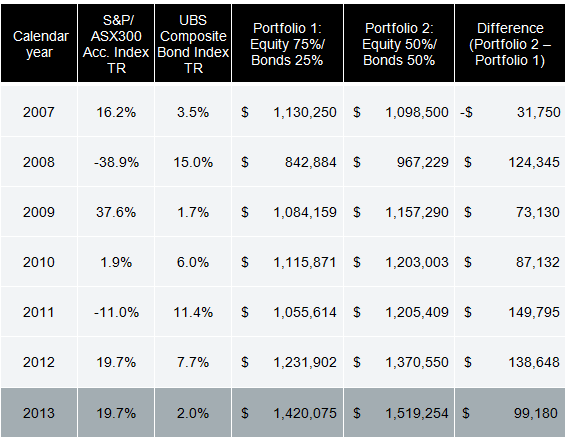The width and height of the screenshot is (566, 439).
Task: Click the 11.4% bond return cell
Action: 193,312
